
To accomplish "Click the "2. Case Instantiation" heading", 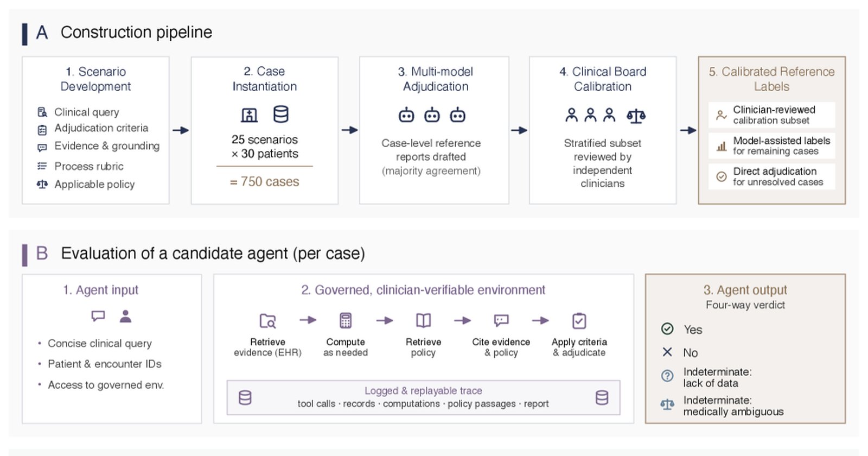I will click(265, 79).
